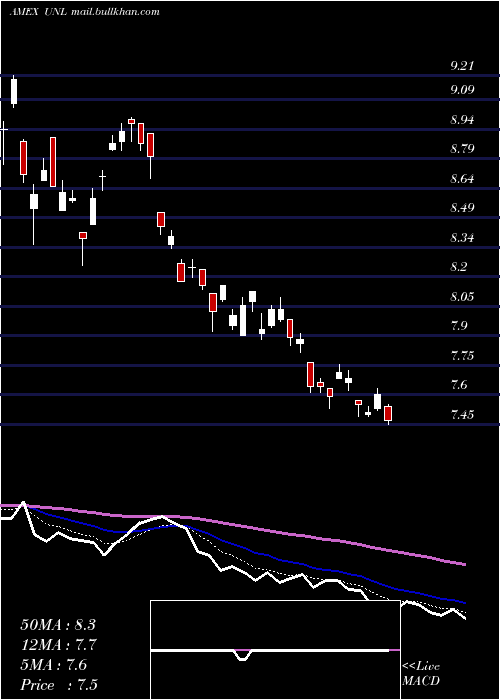500x700 pixels.
Task: Click the 5MA : 7.6 readout
Action: pos(54,665)
